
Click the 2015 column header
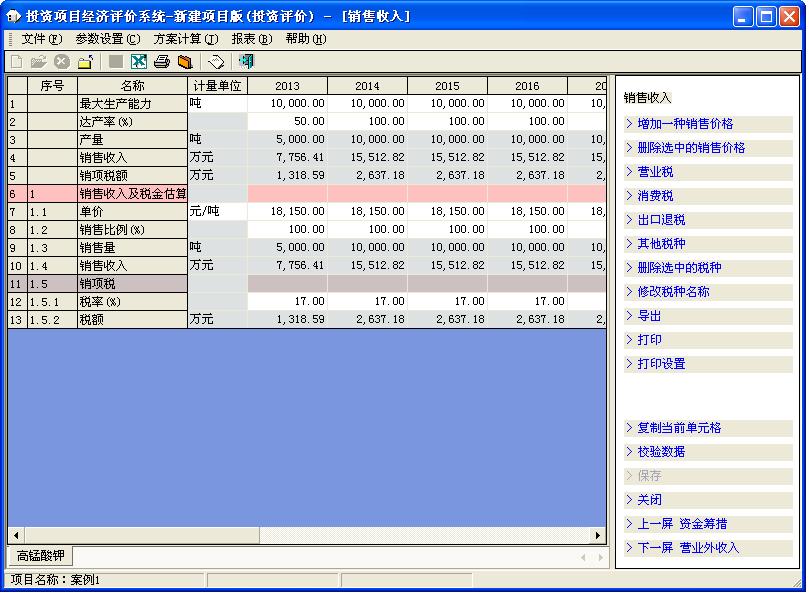point(447,86)
